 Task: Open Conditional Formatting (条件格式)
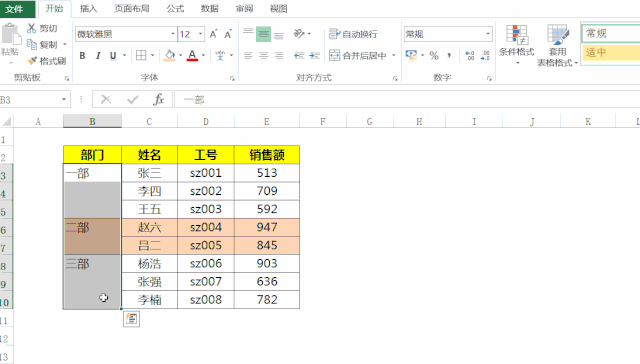517,44
